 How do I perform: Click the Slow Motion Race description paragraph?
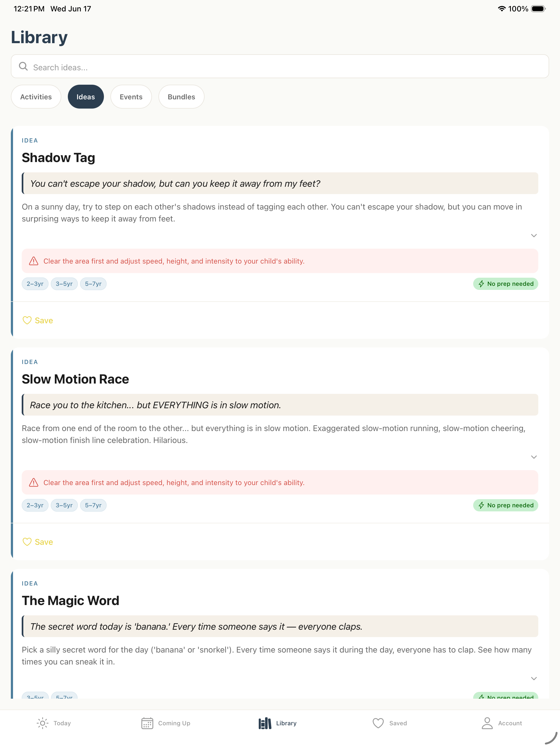pyautogui.click(x=273, y=434)
